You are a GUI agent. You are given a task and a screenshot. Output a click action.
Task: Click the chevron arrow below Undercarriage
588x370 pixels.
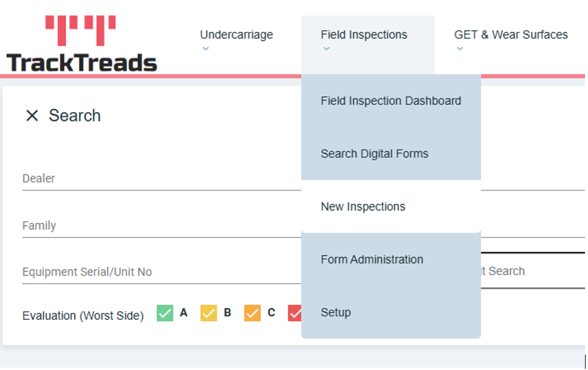click(205, 49)
